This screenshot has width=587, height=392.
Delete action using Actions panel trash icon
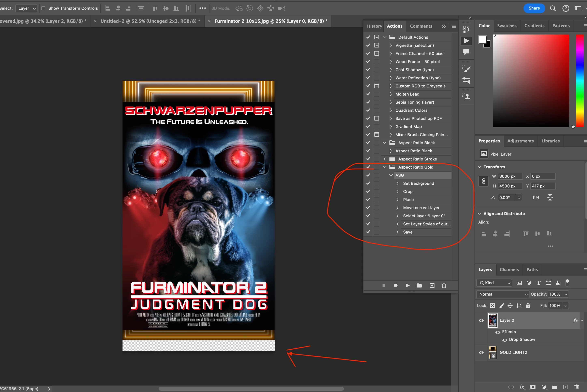pyautogui.click(x=444, y=285)
